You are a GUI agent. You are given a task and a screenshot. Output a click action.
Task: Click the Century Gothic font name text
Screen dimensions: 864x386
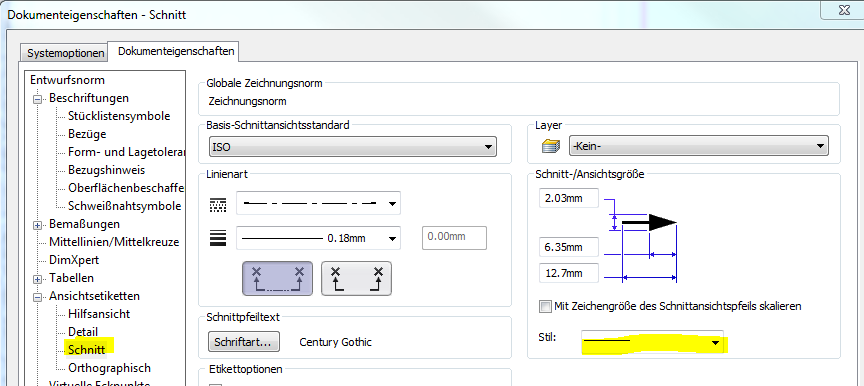click(x=336, y=342)
